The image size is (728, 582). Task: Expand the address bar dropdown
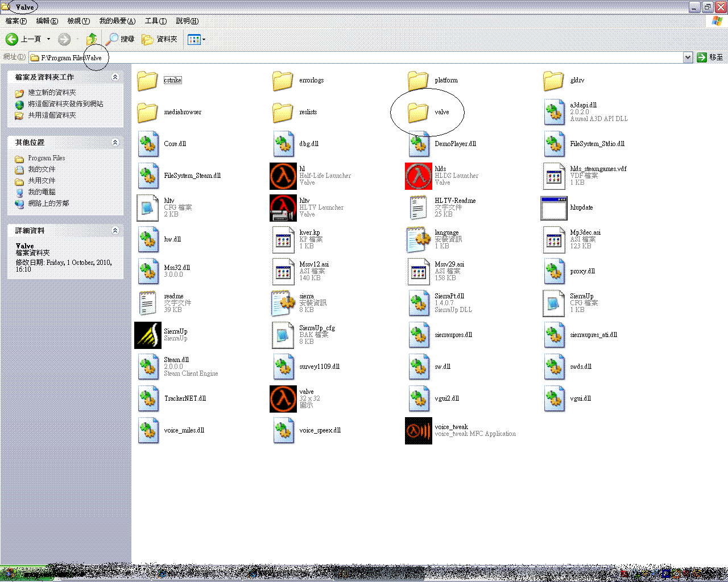[x=688, y=57]
